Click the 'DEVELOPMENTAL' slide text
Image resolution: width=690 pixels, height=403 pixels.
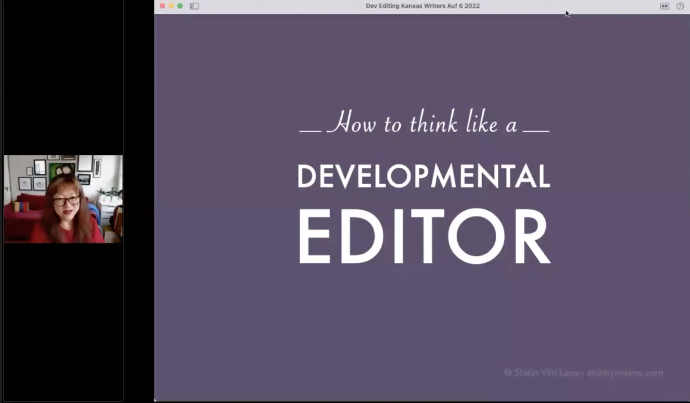[x=424, y=176]
